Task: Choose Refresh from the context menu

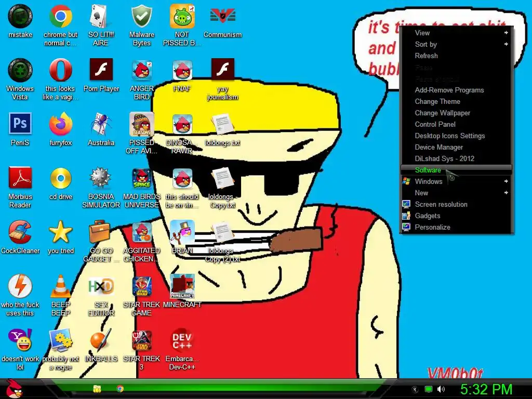Action: click(456, 56)
